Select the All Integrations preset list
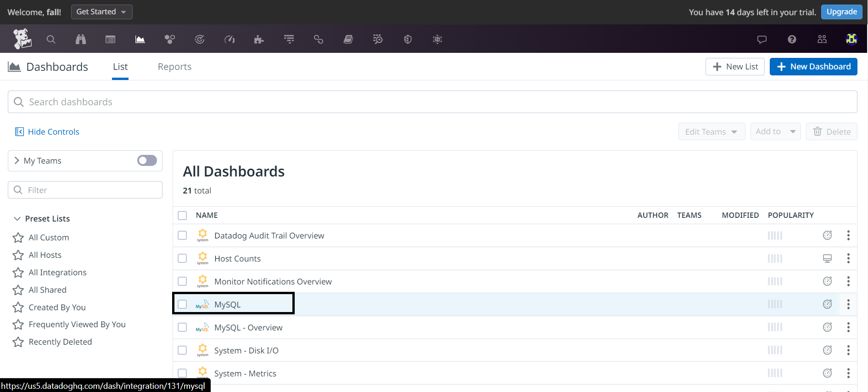The height and width of the screenshot is (392, 868). [57, 273]
